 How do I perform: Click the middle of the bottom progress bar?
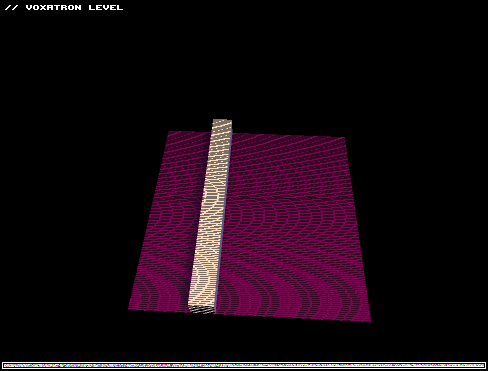[244, 365]
